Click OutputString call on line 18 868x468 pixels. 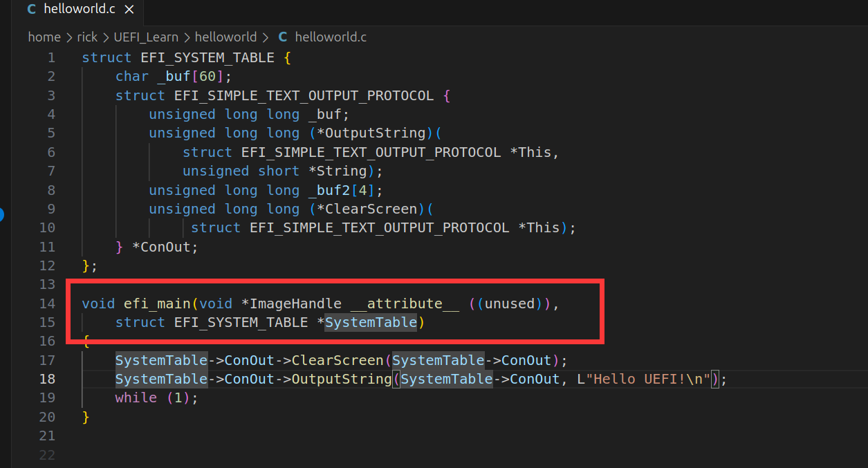point(342,379)
